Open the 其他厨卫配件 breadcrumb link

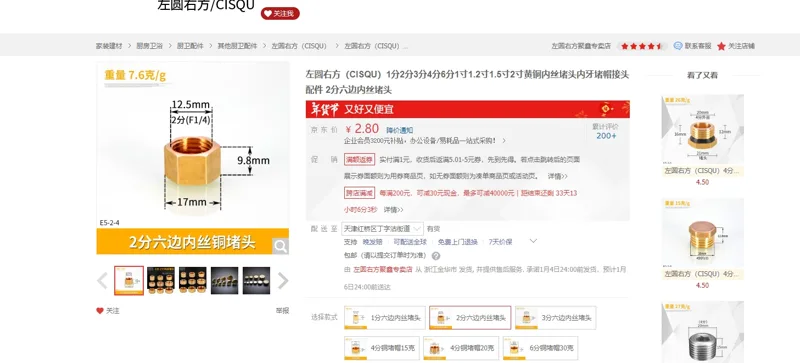[x=237, y=46]
